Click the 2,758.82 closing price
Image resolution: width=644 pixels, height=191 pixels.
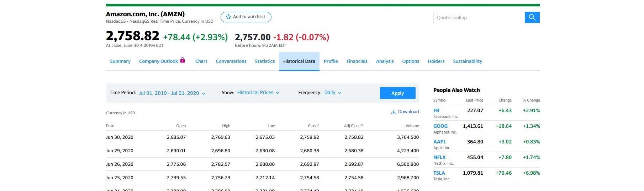(x=133, y=36)
